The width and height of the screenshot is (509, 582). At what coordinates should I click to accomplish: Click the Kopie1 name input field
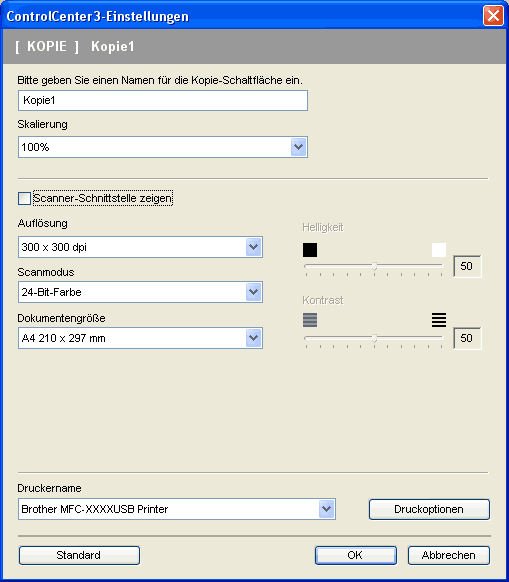click(163, 100)
